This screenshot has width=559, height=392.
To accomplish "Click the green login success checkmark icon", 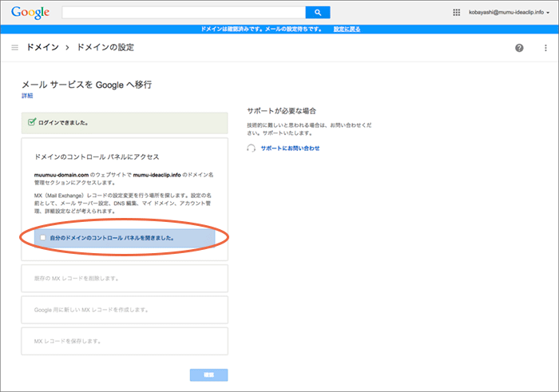I will coord(32,122).
